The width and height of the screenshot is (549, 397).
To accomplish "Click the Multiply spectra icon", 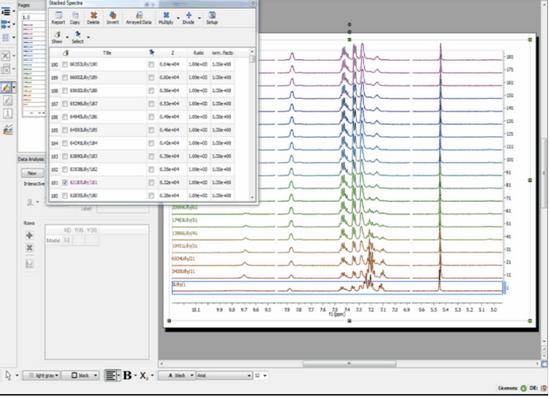I will 166,18.
